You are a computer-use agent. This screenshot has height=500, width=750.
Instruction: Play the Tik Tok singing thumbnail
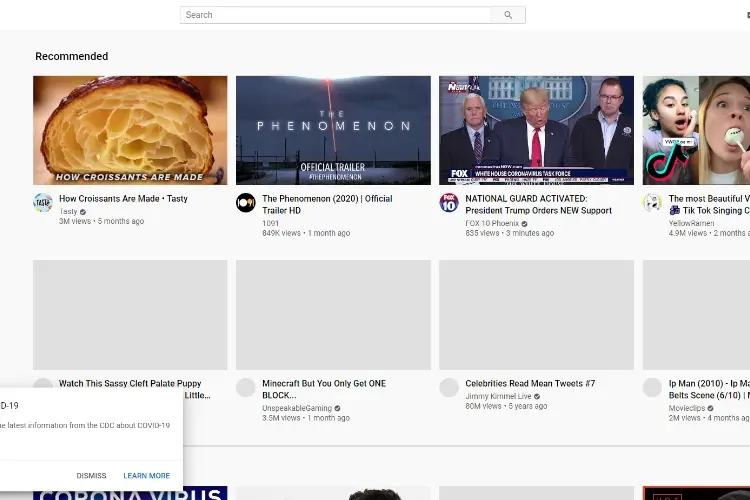click(x=696, y=130)
